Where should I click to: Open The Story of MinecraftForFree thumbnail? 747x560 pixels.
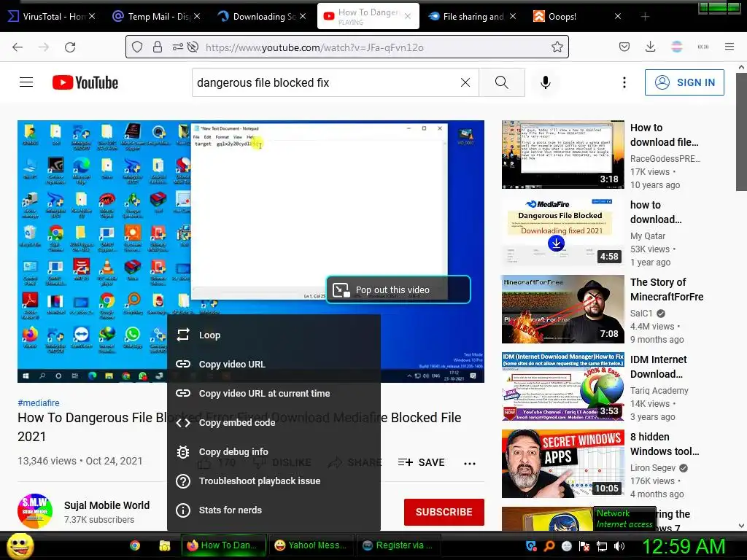point(562,309)
